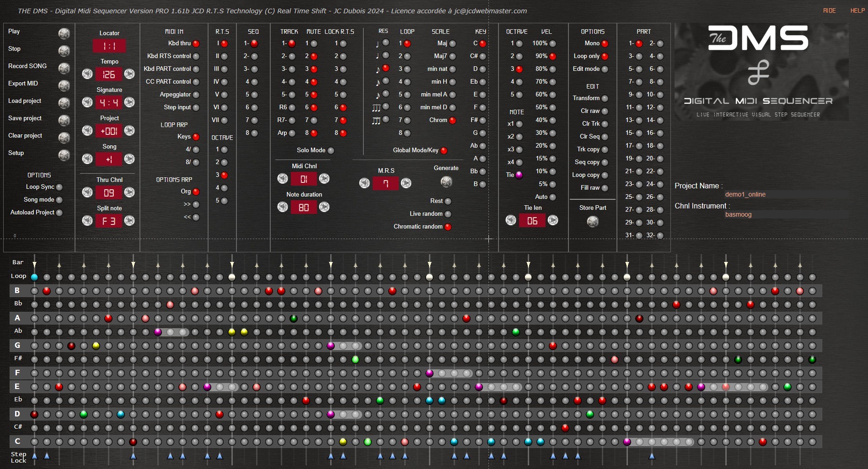Click the Export MID knob
The image size is (868, 469).
point(64,85)
